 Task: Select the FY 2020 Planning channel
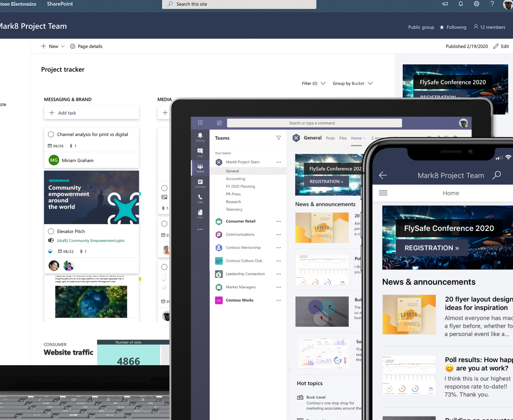pos(240,186)
